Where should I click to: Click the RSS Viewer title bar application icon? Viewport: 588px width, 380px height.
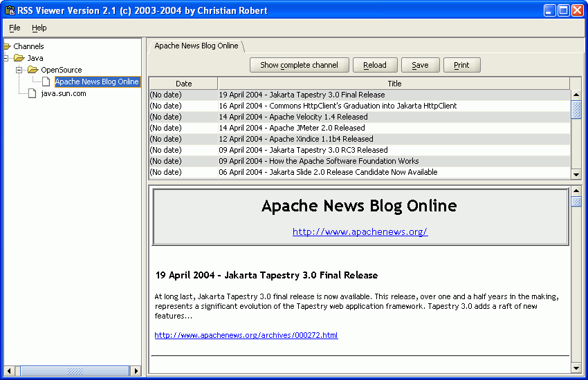pyautogui.click(x=10, y=10)
